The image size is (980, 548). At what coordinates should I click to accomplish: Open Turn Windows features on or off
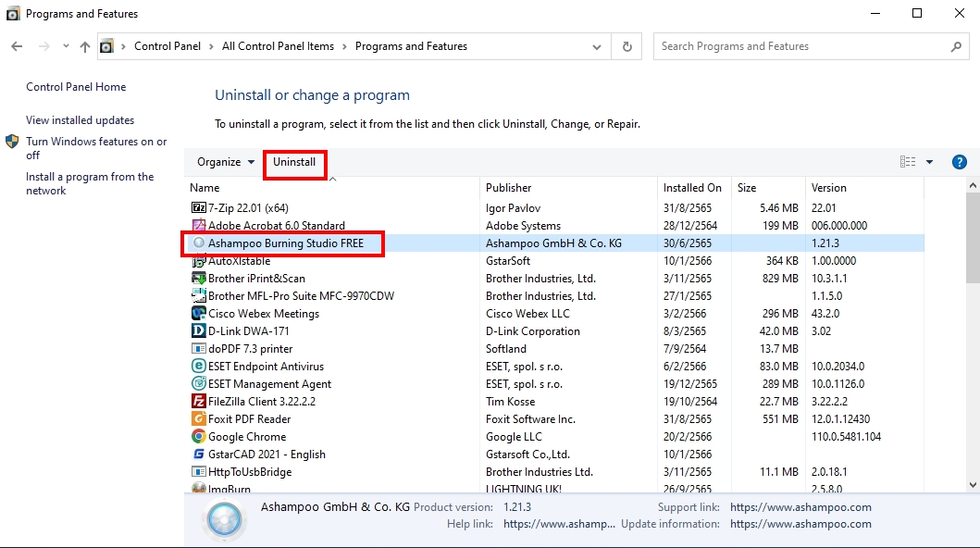pos(96,148)
